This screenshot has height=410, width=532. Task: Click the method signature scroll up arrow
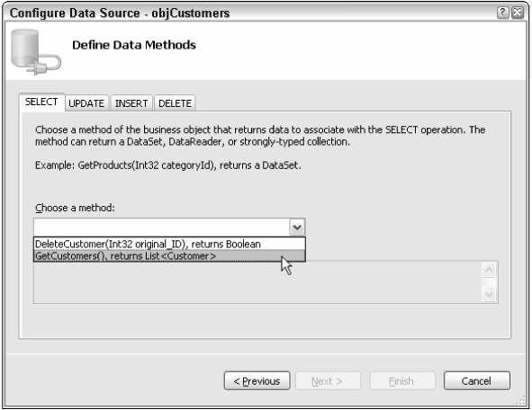pos(490,270)
